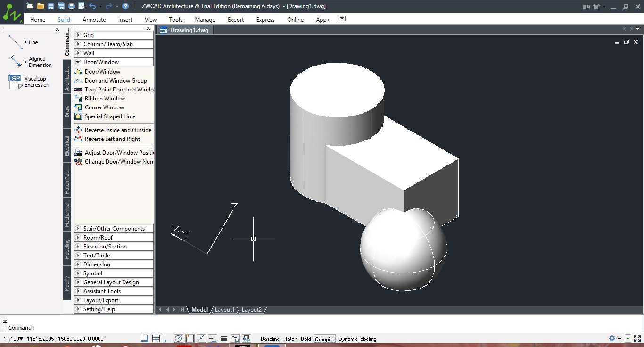This screenshot has height=347, width=644.
Task: Click the Plot printer icon
Action: 71,6
